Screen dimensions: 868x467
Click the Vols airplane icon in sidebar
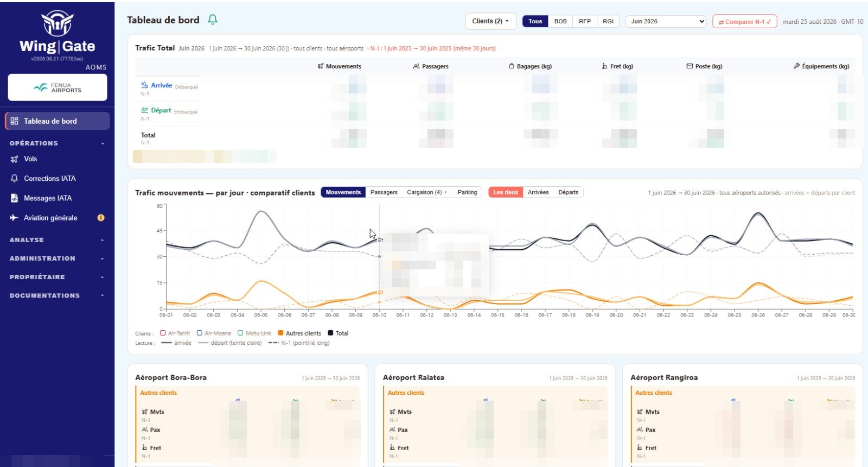click(x=15, y=159)
